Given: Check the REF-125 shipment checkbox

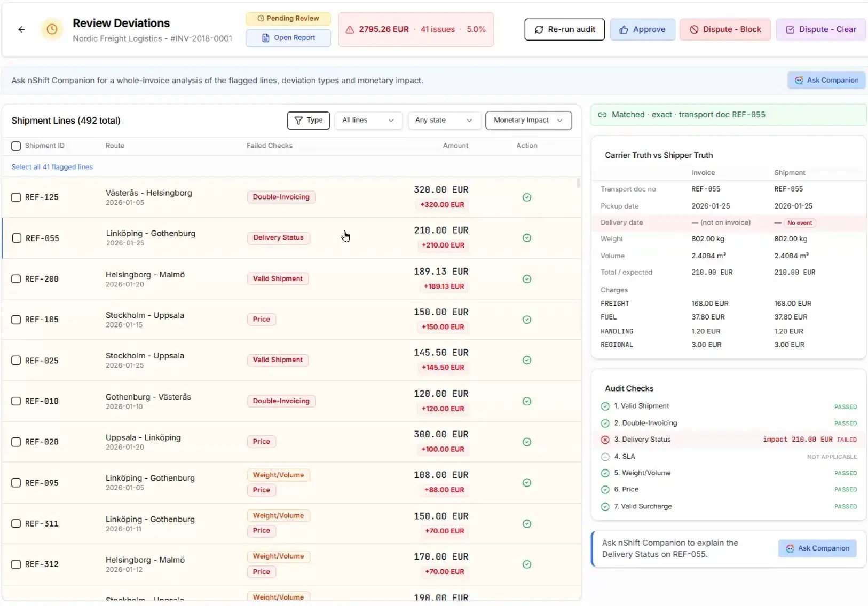Looking at the screenshot, I should click(16, 197).
